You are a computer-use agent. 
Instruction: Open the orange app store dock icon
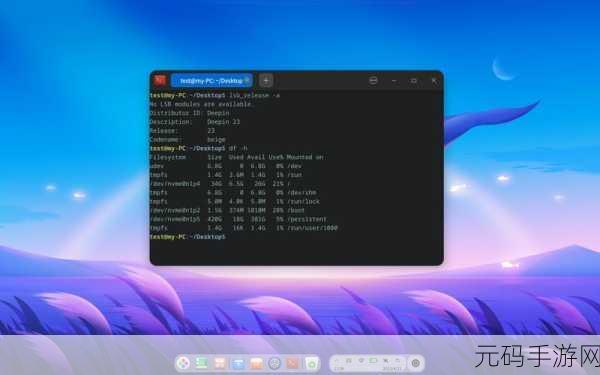coord(256,363)
